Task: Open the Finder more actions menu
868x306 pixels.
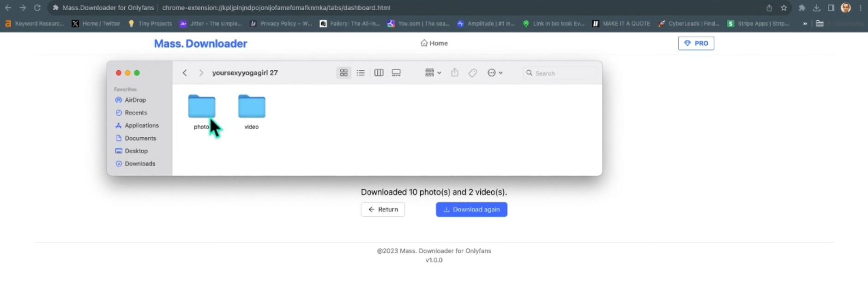Action: coord(495,73)
